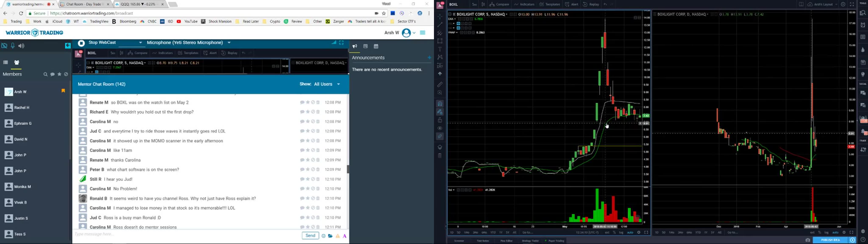Star the Peter B chart software message
Screen dimensions: 868x244
(308, 169)
